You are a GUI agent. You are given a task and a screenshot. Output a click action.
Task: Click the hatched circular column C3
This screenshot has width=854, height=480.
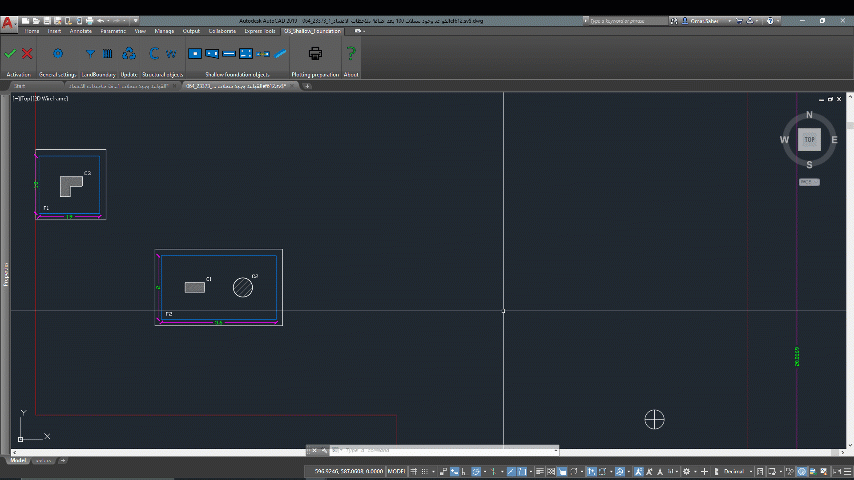(243, 287)
